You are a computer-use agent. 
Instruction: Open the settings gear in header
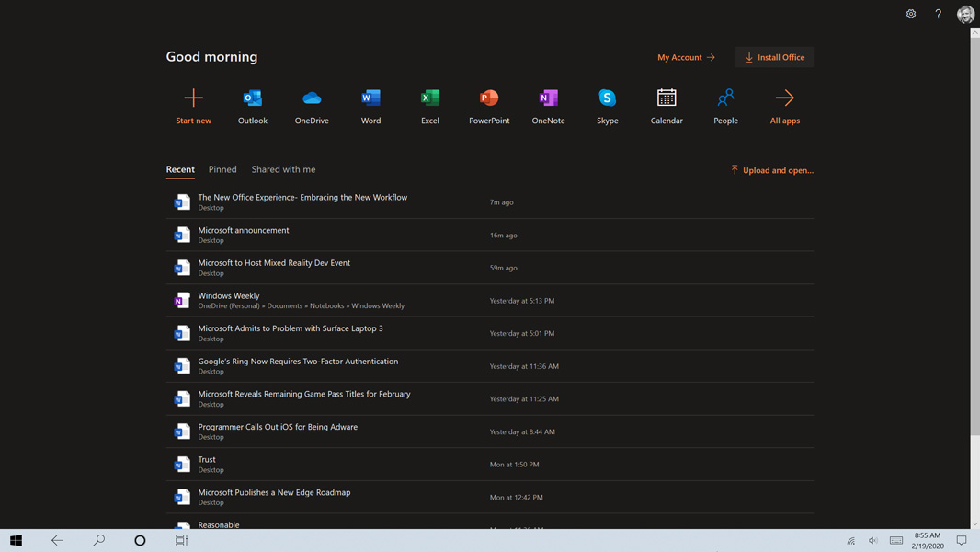(911, 14)
